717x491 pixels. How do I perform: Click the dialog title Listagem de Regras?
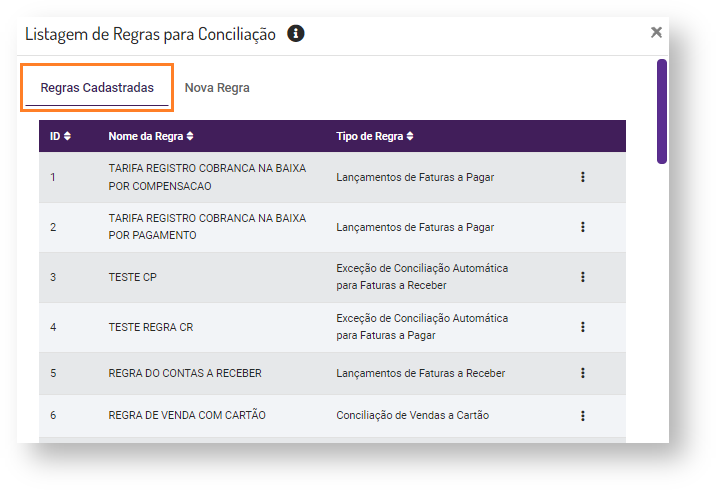[150, 34]
